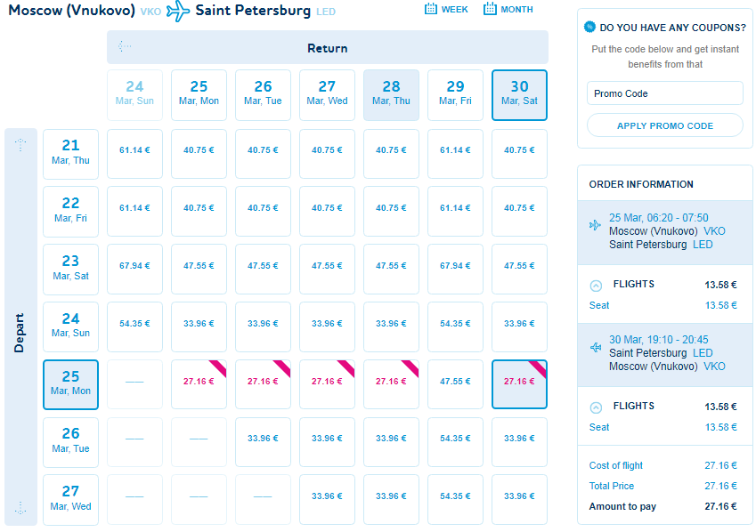This screenshot has width=756, height=532.
Task: Click the up arrow in Depart bar
Action: coord(20,144)
